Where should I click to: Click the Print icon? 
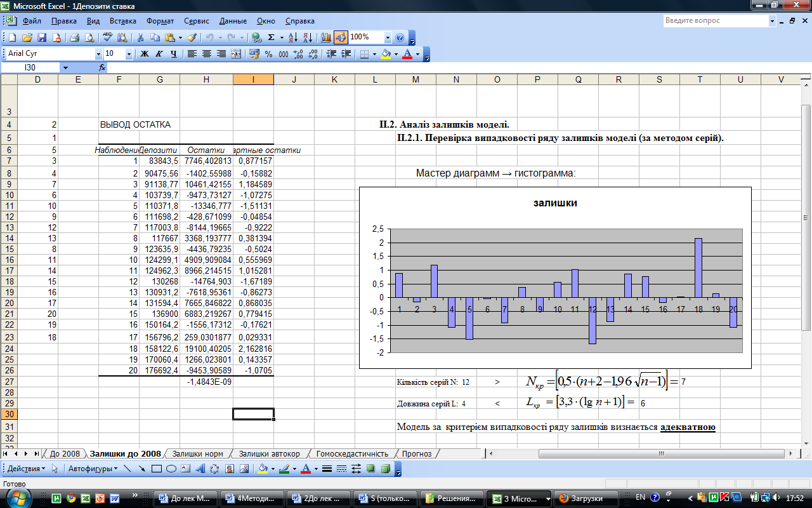point(74,37)
